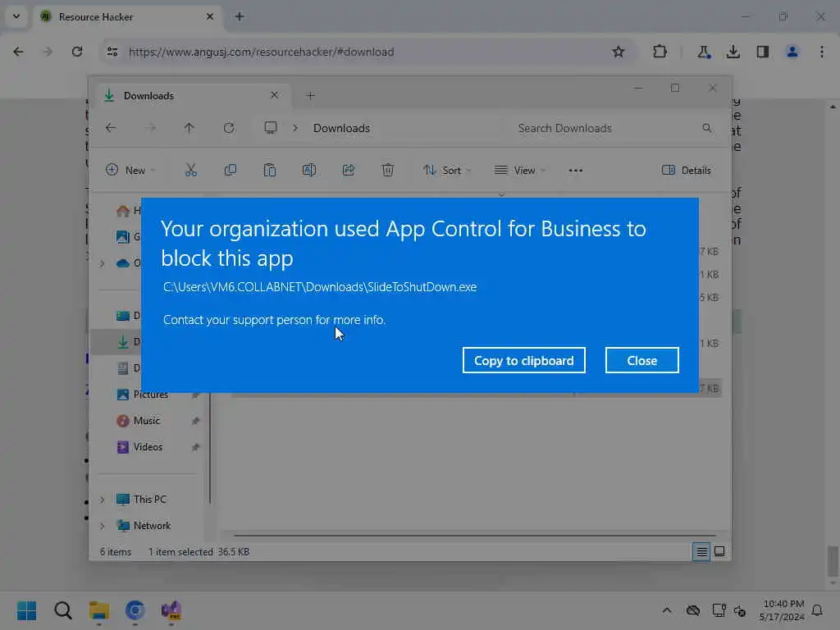Add a new File Explorer tab
840x630 pixels.
pos(310,96)
